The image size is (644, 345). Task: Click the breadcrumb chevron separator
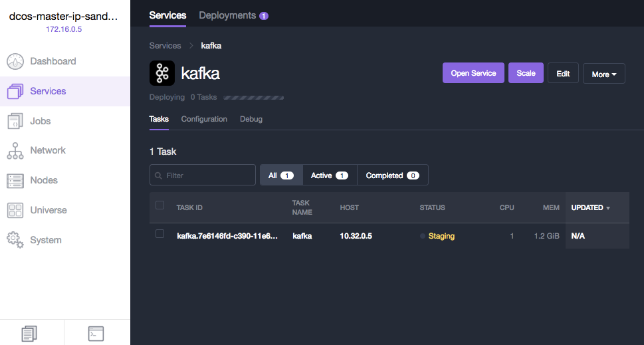click(x=191, y=46)
